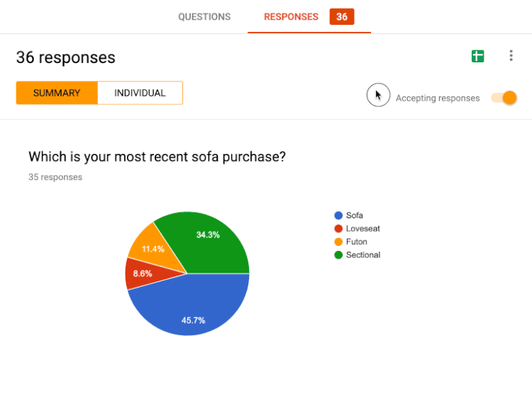
Task: Click the red Loveseat legend dot
Action: [338, 229]
